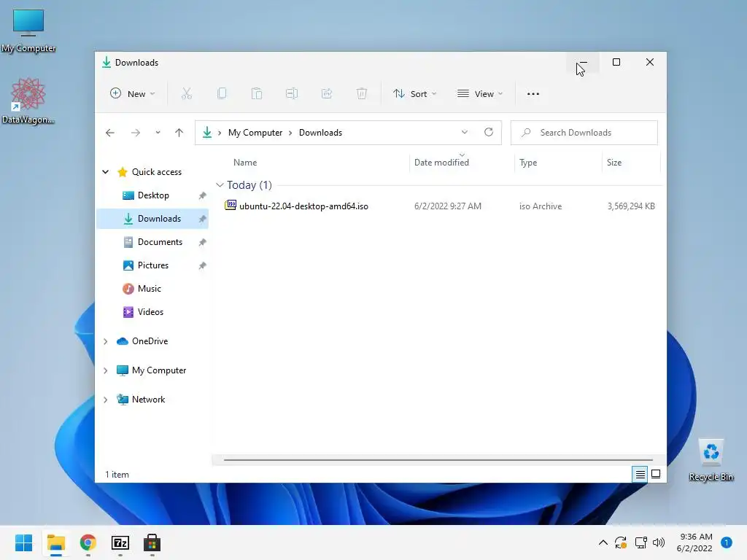Screen dimensions: 747x560
Task: Open the Recycle Bin on desktop
Action: [711, 460]
